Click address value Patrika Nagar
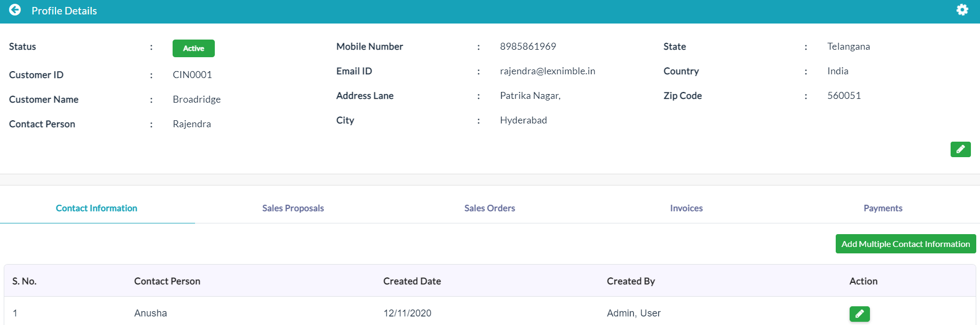The width and height of the screenshot is (980, 325). pyautogui.click(x=530, y=96)
